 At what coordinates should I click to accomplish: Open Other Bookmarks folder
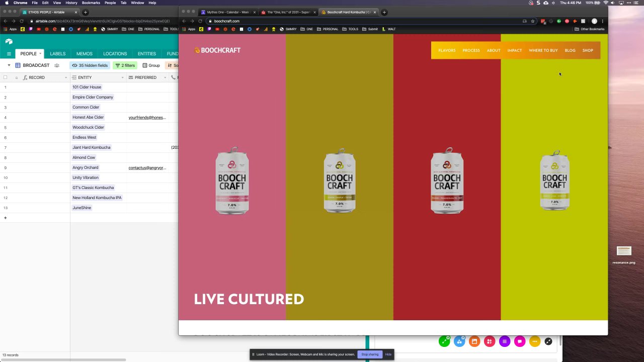pos(590,29)
